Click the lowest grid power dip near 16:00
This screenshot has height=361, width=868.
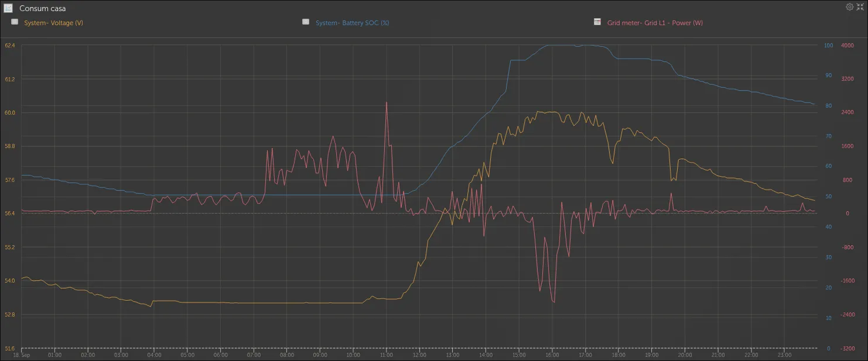[x=553, y=302]
